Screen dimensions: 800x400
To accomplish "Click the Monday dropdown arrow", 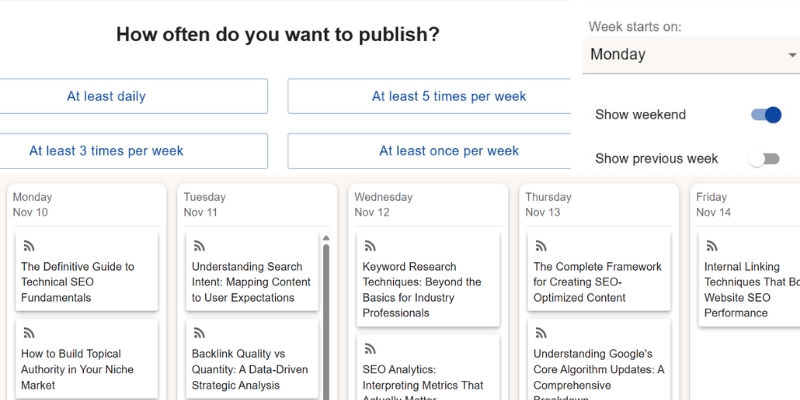I will [x=792, y=55].
